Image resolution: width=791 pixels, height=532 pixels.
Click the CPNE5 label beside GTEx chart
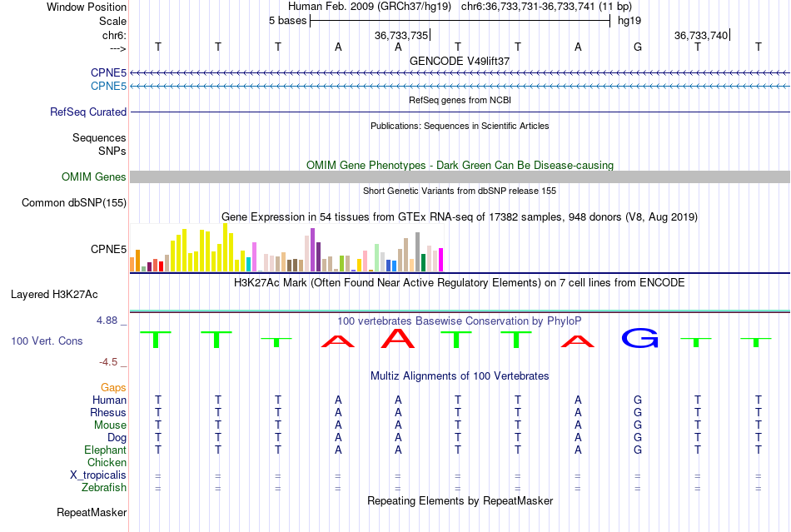point(108,249)
